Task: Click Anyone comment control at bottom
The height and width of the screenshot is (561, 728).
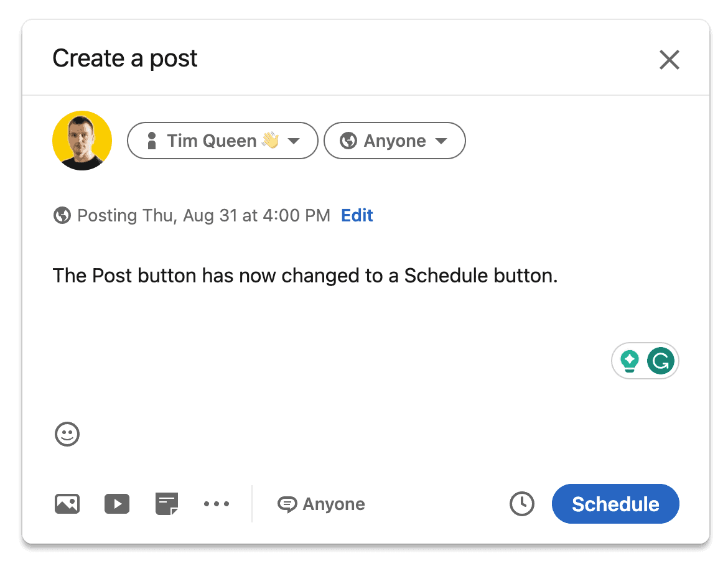Action: point(322,504)
